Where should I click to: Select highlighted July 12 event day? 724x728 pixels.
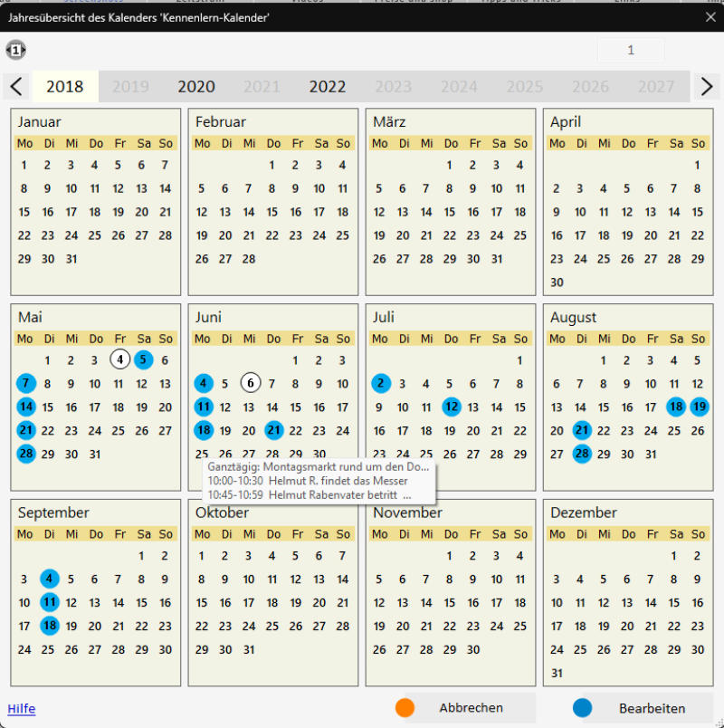pyautogui.click(x=452, y=407)
